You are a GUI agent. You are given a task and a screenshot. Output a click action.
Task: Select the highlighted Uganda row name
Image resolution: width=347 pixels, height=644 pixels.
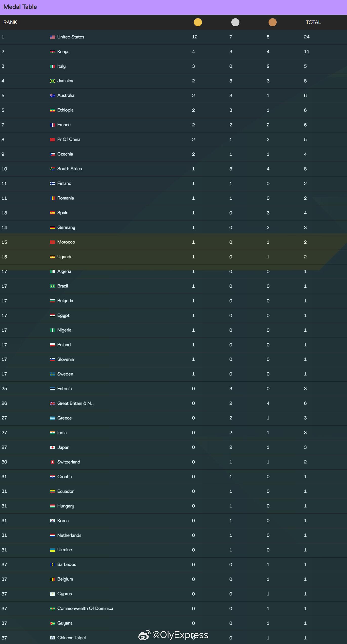tap(65, 257)
